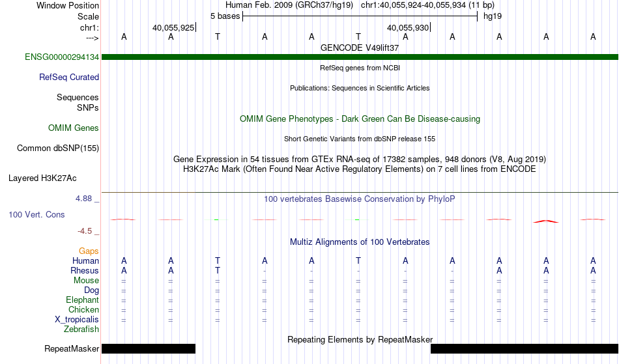
Task: Click the 5 bases scale bar
Action: tap(360, 16)
